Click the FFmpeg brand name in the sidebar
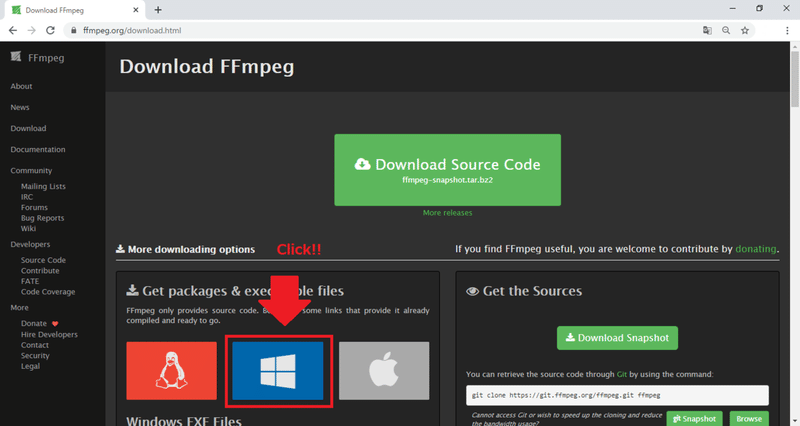Viewport: 800px width, 426px height. coord(46,58)
